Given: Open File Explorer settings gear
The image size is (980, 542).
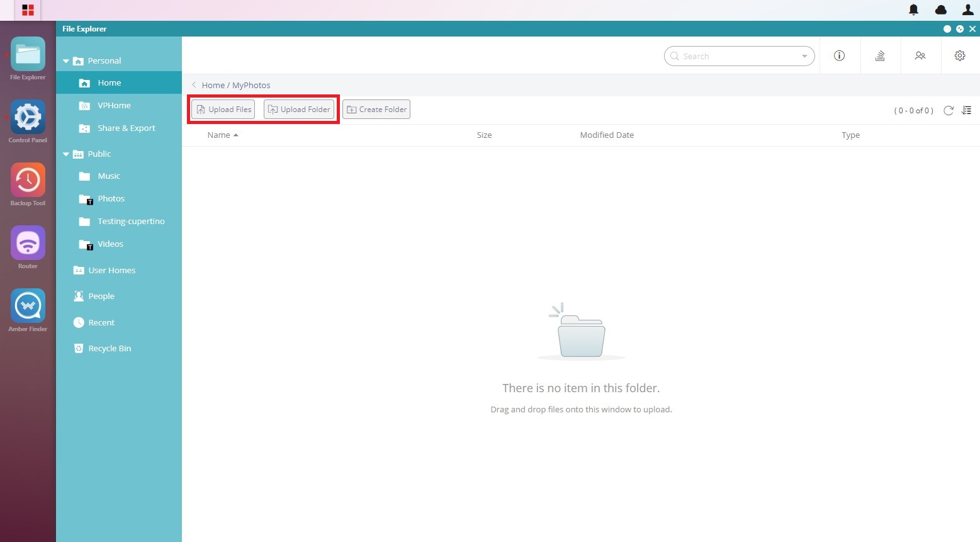Looking at the screenshot, I should 960,56.
